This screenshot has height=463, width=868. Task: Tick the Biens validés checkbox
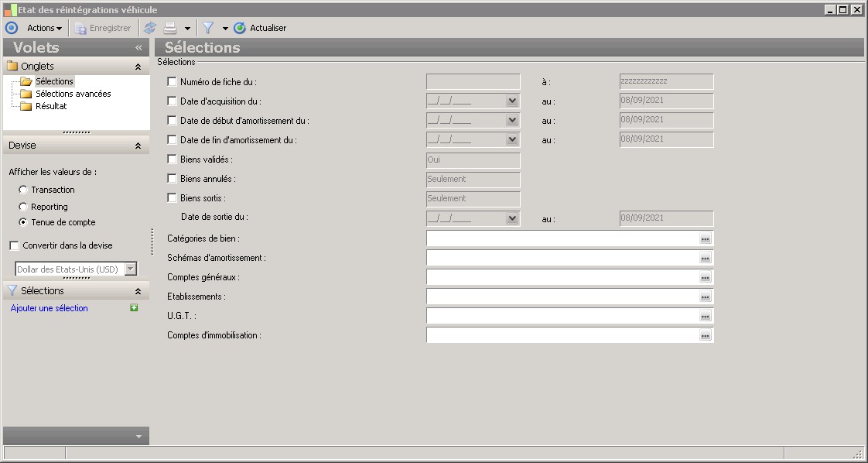pos(173,159)
